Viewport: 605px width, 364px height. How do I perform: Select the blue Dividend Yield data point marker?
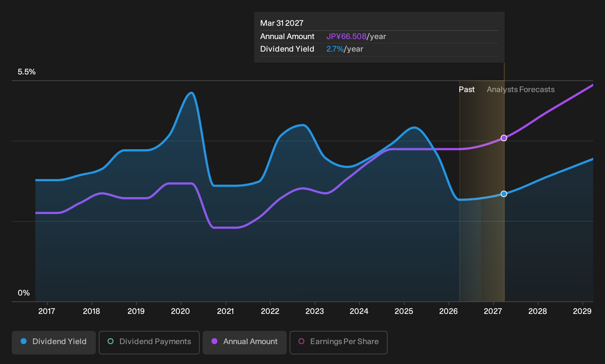pyautogui.click(x=504, y=194)
